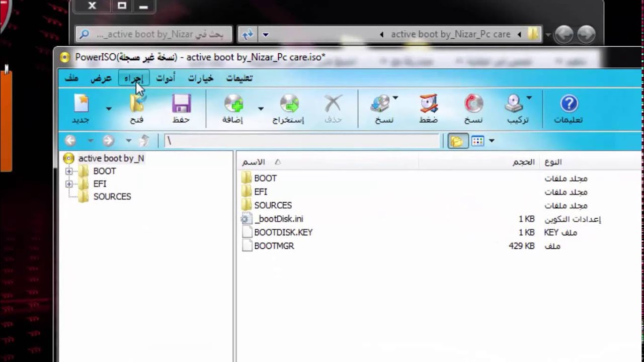The height and width of the screenshot is (362, 644).
Task: Toggle the folder tree panel button
Action: [x=457, y=141]
